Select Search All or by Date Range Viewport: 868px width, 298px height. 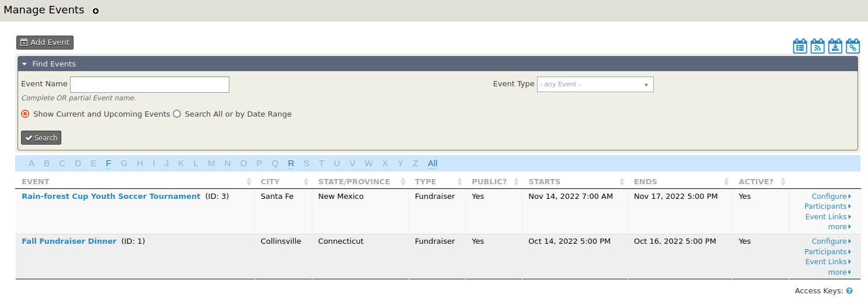177,114
